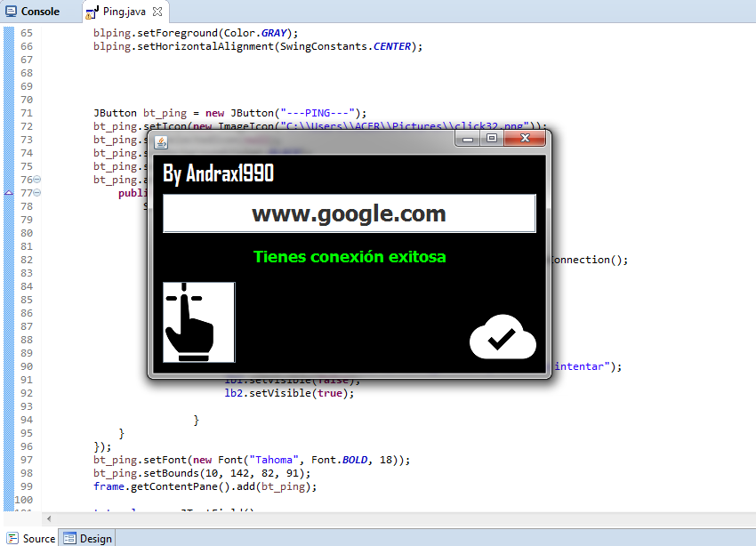Click the override marker triangle beside line 77
This screenshot has width=756, height=546.
point(9,193)
